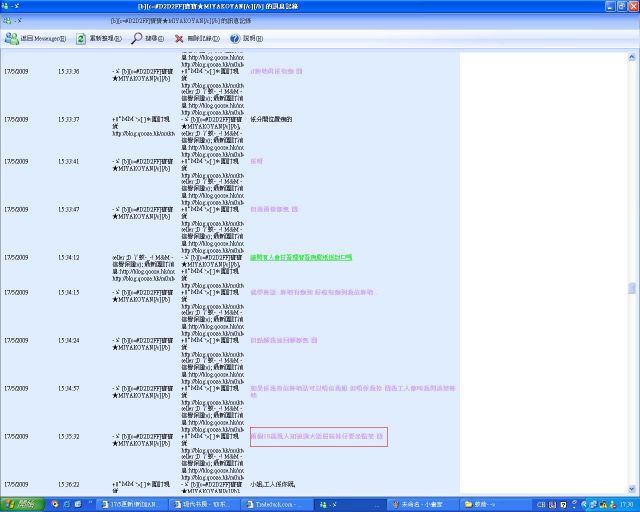Select the 15:36:22 timestamp cell
The image size is (640, 512).
click(68, 485)
